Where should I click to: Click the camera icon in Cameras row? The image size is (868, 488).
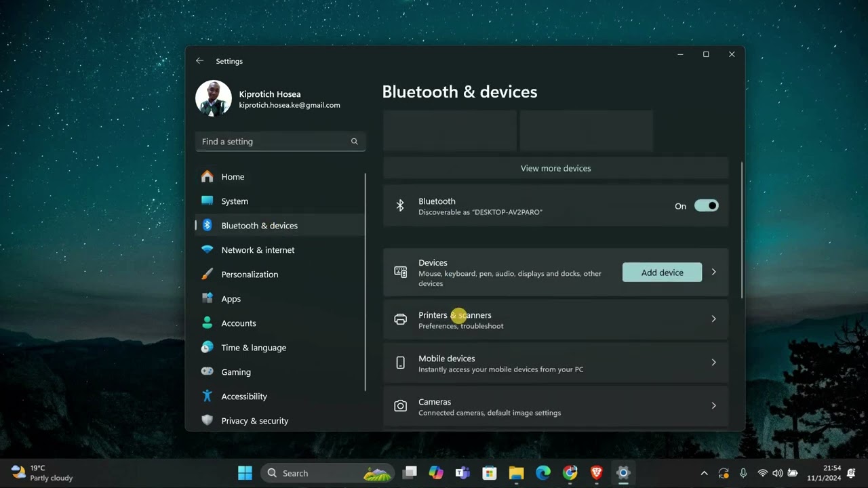(401, 406)
